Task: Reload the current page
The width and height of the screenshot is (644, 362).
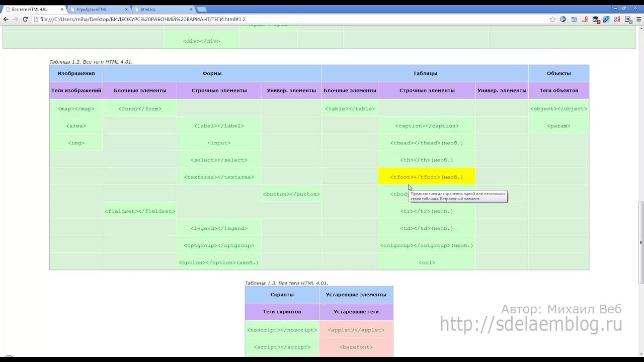Action: click(25, 19)
